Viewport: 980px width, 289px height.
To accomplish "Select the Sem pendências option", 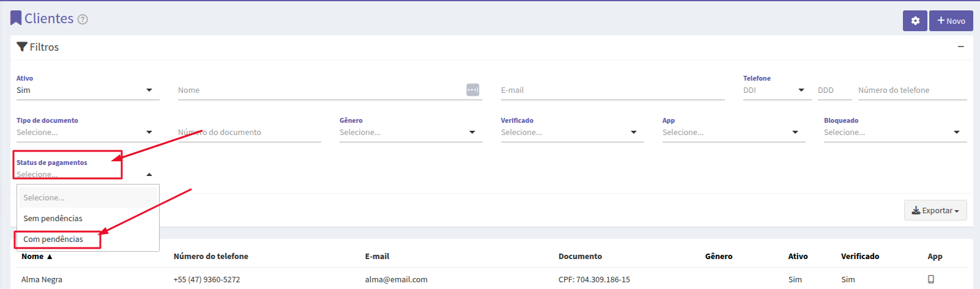I will point(87,219).
